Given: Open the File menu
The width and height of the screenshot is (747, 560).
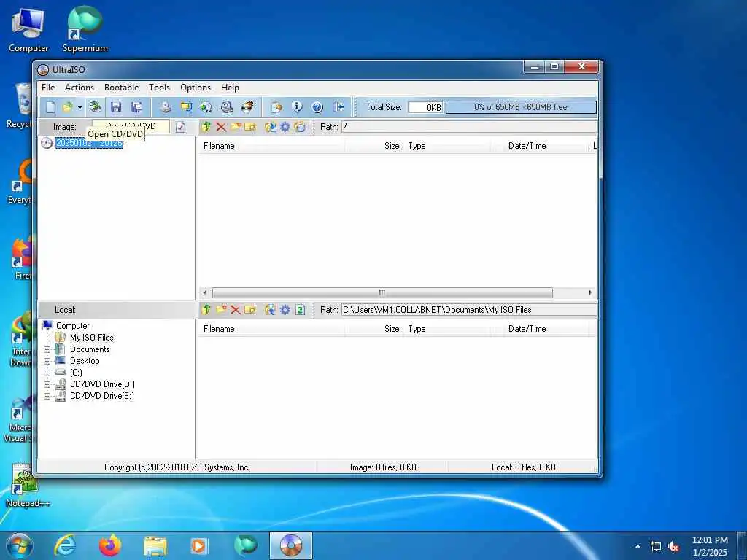Looking at the screenshot, I should [x=48, y=87].
